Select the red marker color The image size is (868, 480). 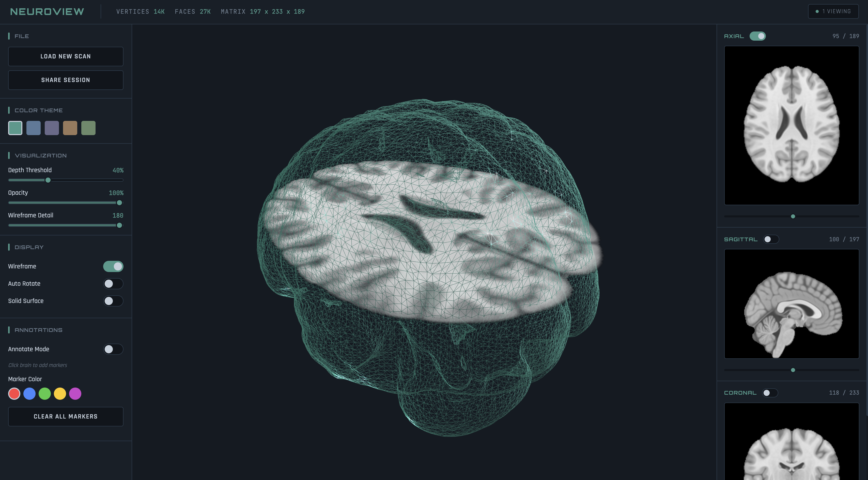tap(14, 393)
